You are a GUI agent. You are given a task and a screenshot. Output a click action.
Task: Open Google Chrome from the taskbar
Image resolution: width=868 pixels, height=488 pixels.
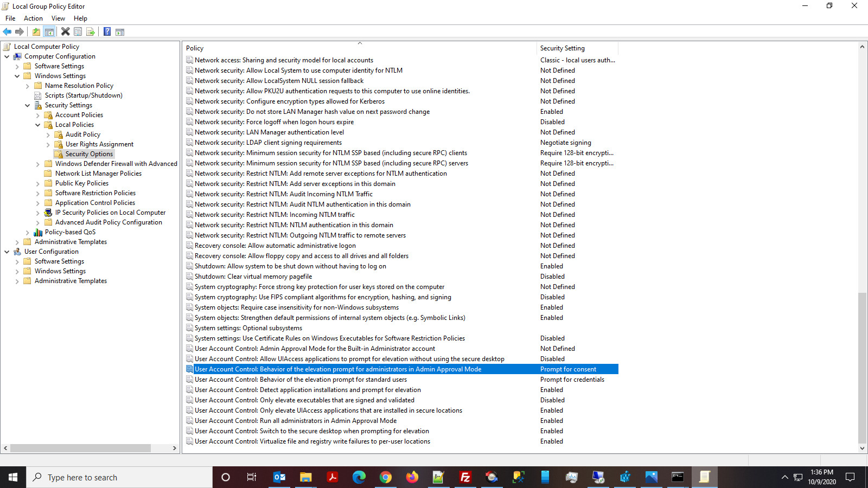pyautogui.click(x=385, y=477)
